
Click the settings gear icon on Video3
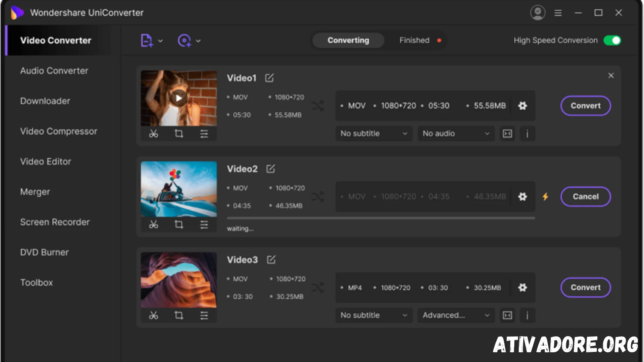click(x=522, y=287)
